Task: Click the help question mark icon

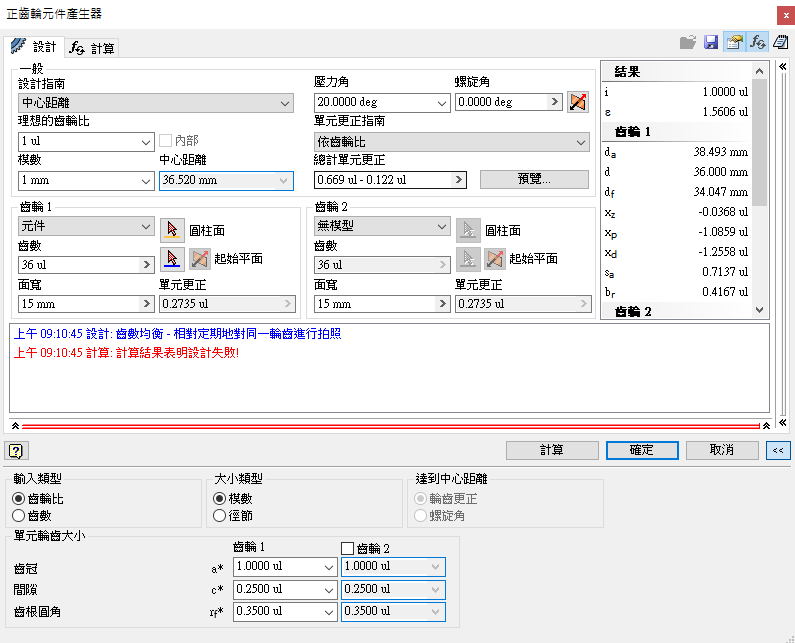Action: tap(16, 450)
